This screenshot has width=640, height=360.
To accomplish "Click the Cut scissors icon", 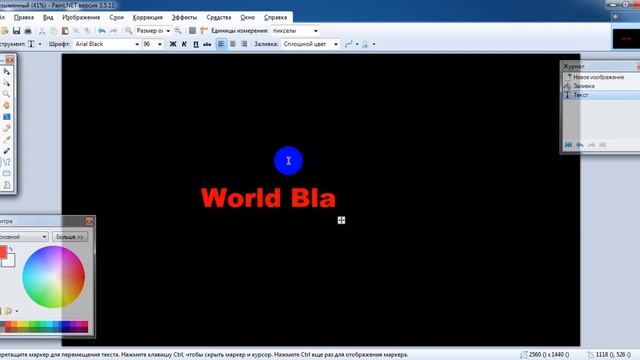I will pos(42,31).
